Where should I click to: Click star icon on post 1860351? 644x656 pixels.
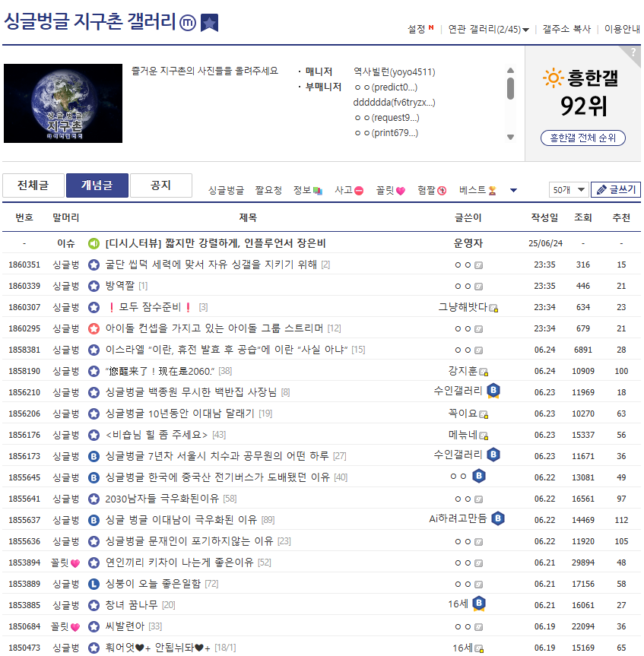coord(94,265)
